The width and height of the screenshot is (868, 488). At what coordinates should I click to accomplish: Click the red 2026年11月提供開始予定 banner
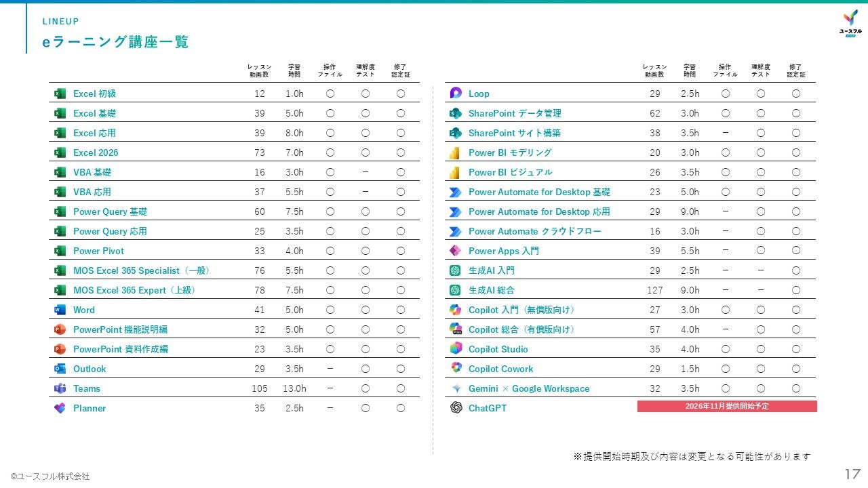pos(727,407)
